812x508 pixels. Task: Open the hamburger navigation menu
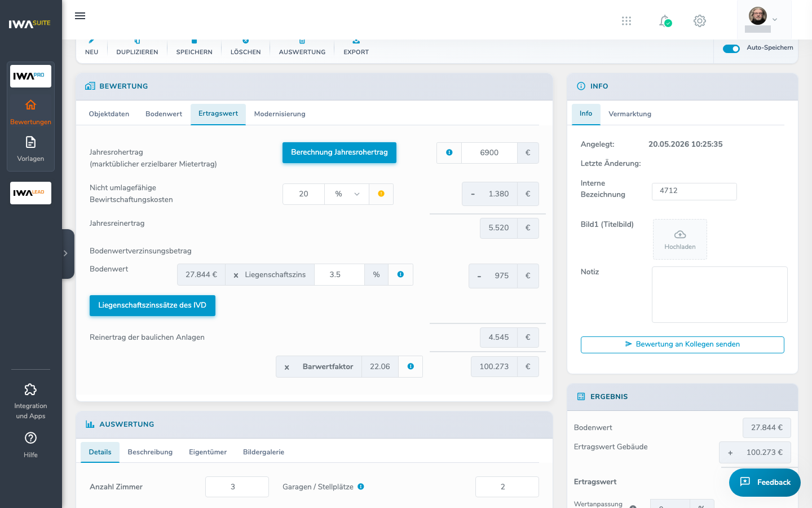80,16
